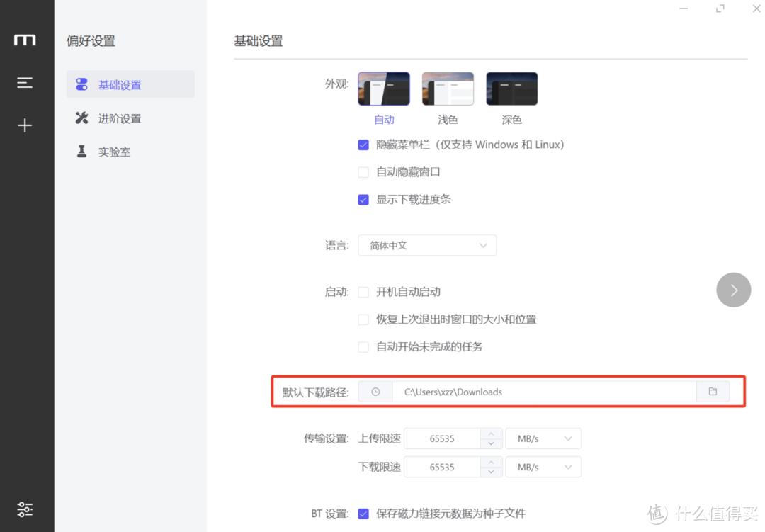Click the 深色 theme label
The height and width of the screenshot is (532, 765).
click(x=512, y=120)
